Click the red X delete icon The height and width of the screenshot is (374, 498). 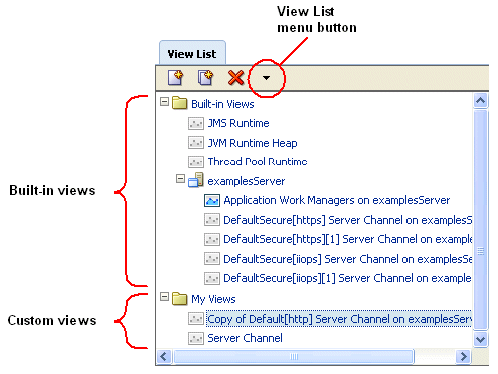pyautogui.click(x=236, y=77)
